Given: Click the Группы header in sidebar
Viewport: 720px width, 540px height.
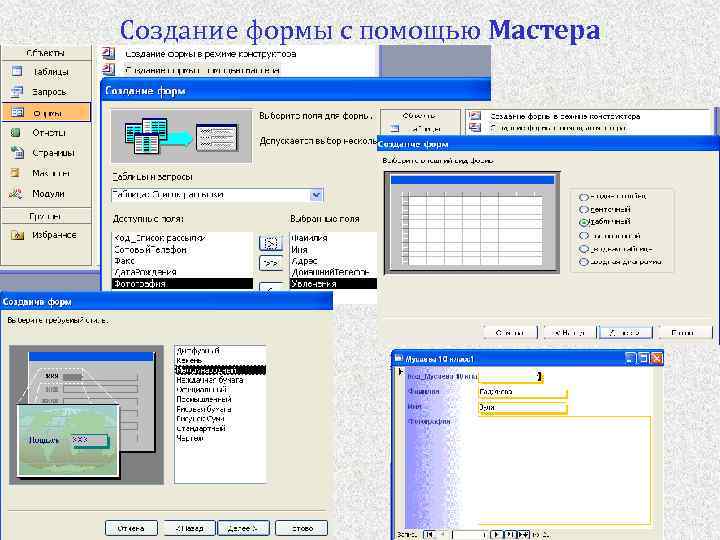Looking at the screenshot, I should 46,216.
